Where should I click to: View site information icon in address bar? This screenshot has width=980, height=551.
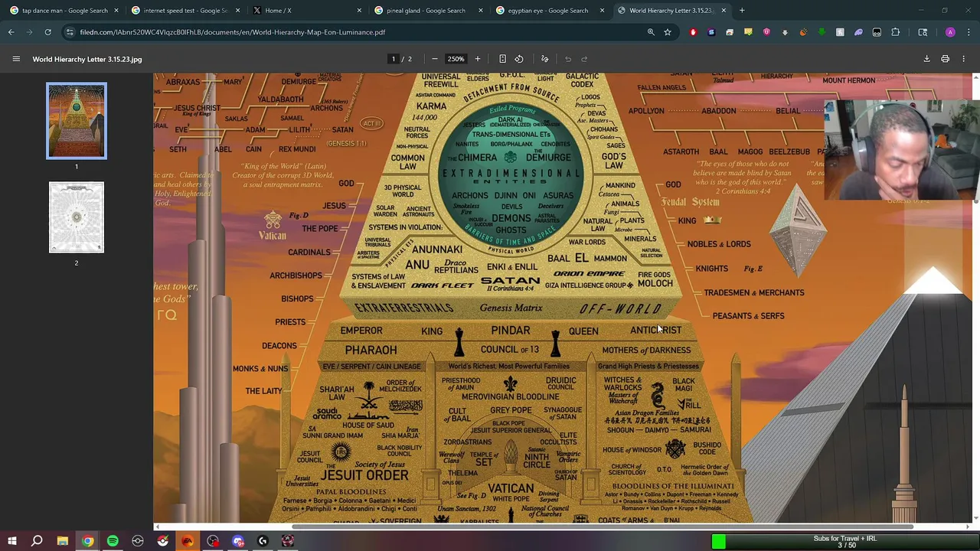[x=70, y=32]
